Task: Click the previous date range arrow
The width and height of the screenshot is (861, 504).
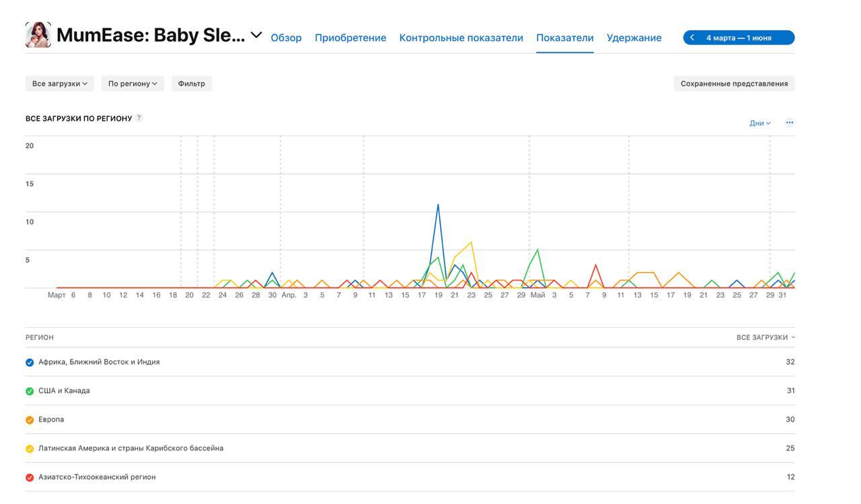Action: (x=692, y=38)
